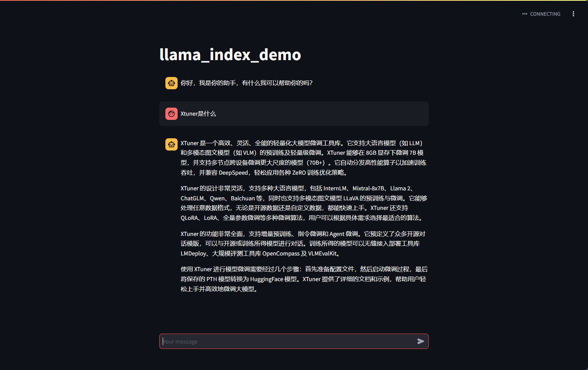Click the paragraph starting '使用 XTuner 进行模型微调'
Screen dimensions: 588x370
[304, 279]
